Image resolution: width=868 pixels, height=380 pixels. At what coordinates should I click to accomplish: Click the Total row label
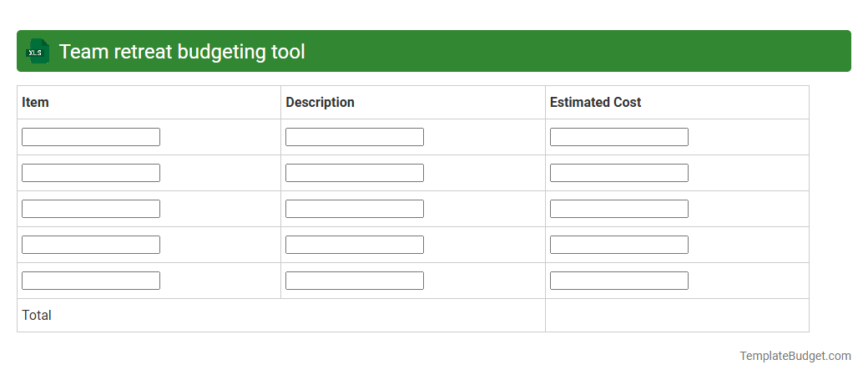pyautogui.click(x=37, y=315)
